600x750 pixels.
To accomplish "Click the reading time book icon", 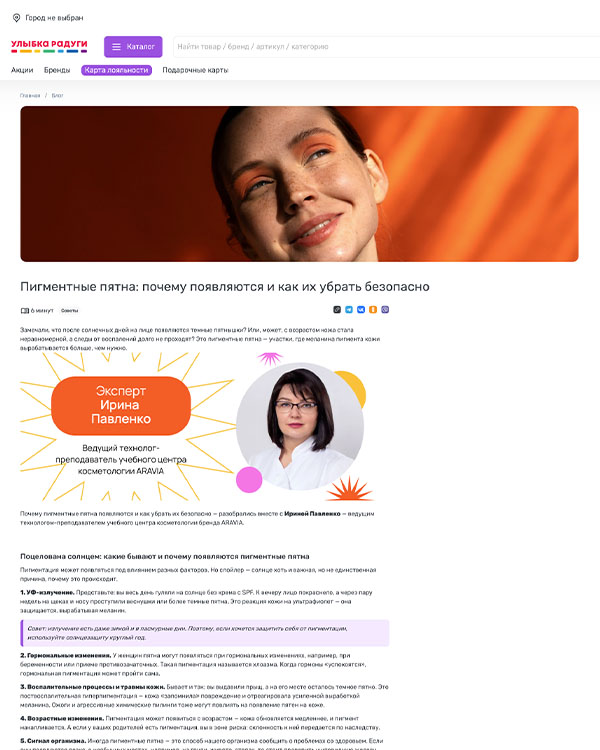I will point(24,311).
